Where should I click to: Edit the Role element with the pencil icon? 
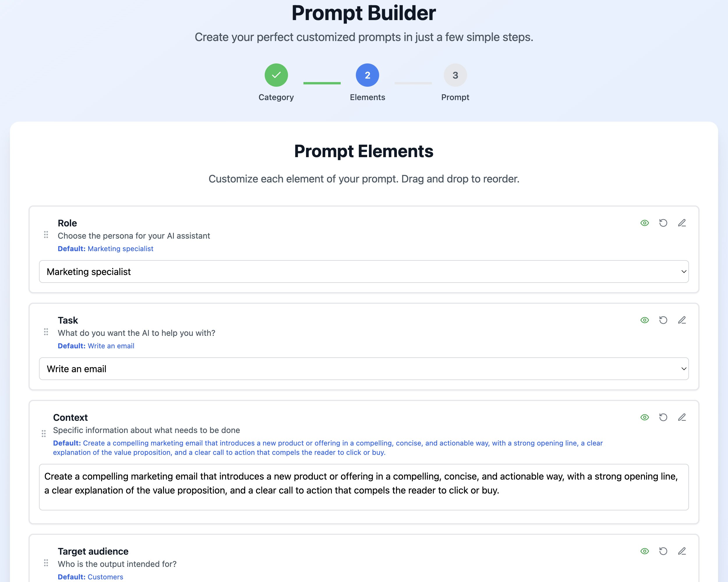tap(682, 223)
